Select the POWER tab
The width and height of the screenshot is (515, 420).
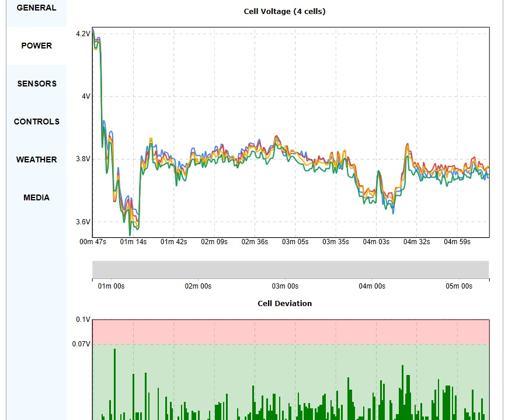click(x=36, y=46)
